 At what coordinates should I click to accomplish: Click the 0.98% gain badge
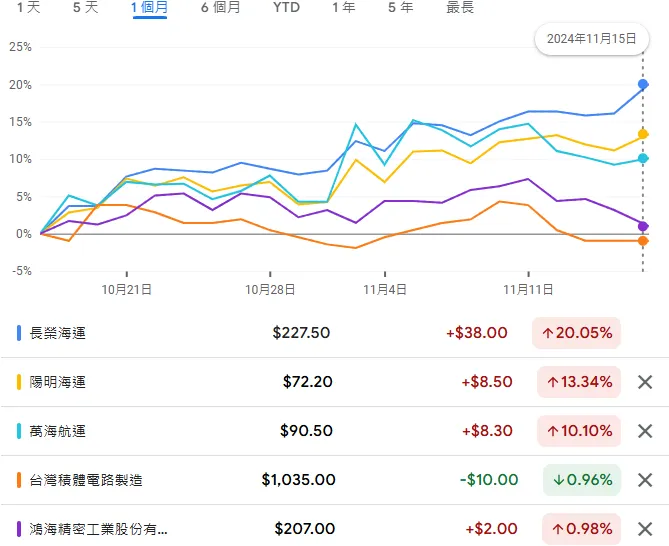pos(582,529)
